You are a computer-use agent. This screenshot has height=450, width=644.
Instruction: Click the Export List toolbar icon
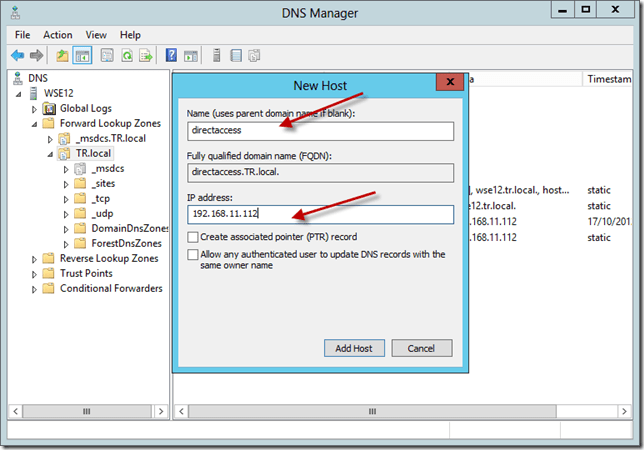click(145, 55)
